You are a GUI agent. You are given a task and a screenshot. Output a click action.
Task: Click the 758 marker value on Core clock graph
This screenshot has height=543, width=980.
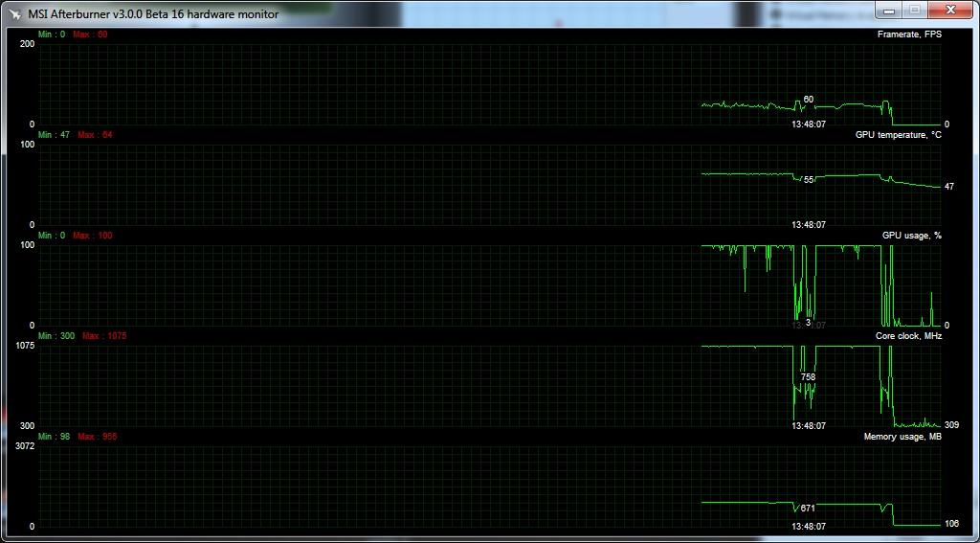808,377
